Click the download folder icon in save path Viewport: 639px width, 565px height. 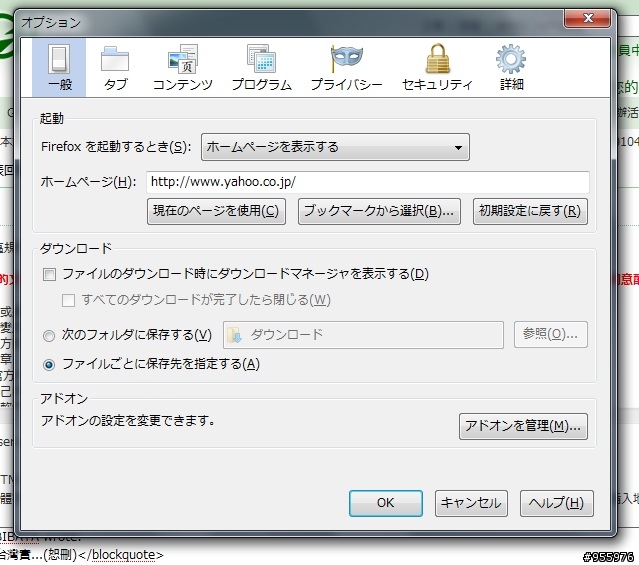click(235, 335)
